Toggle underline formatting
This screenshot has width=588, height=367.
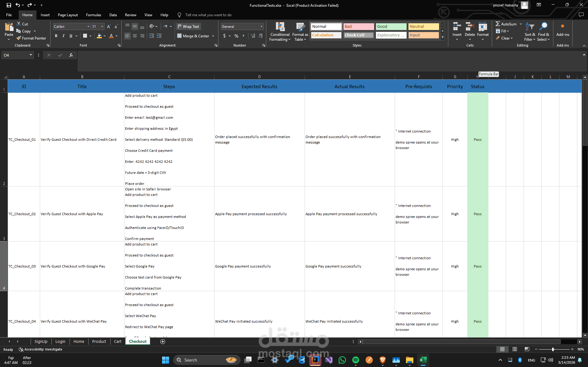point(71,36)
